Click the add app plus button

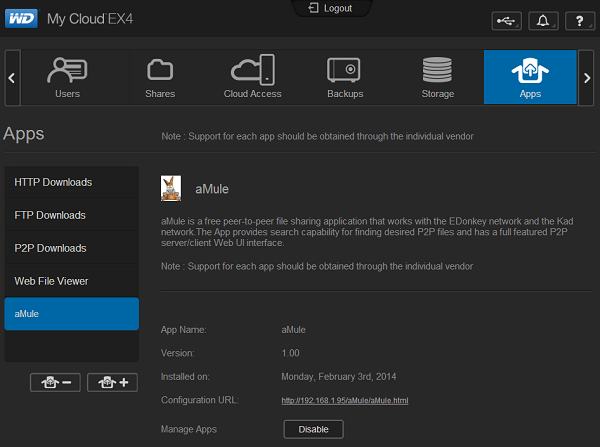(112, 382)
